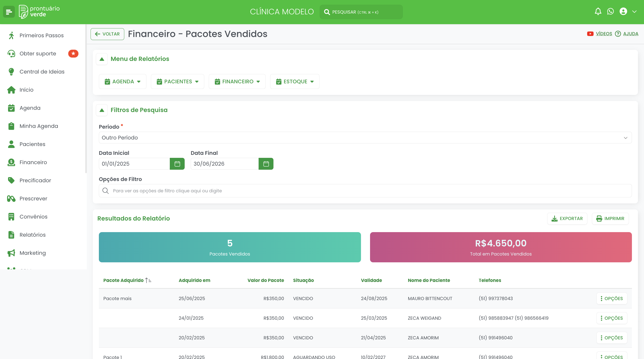Open the AGENDA reports dropdown
Viewport: 644px width, 359px height.
pos(123,82)
